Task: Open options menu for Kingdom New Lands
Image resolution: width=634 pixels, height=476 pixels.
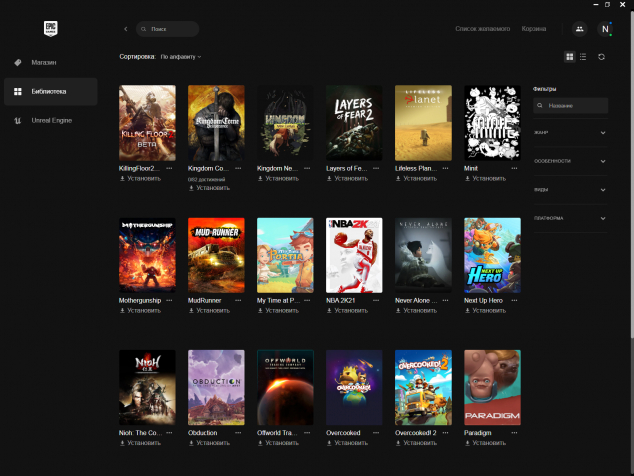Action: point(307,168)
